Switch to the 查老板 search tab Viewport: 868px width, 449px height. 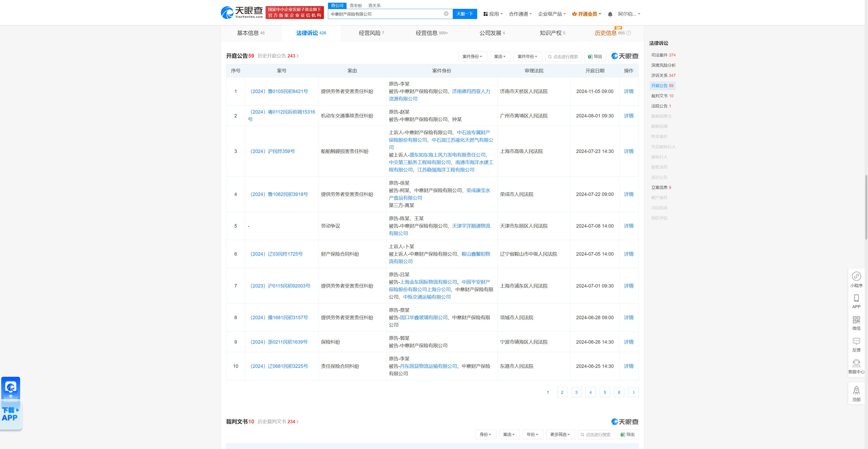point(356,5)
